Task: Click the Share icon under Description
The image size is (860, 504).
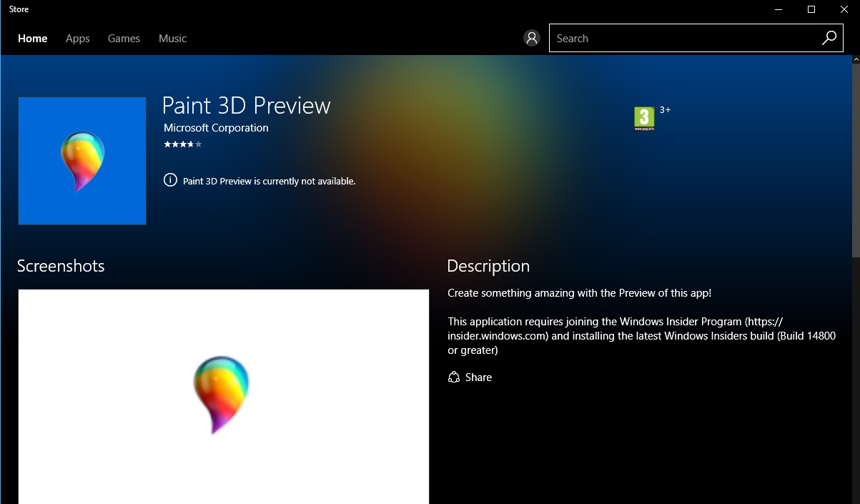Action: coord(453,377)
